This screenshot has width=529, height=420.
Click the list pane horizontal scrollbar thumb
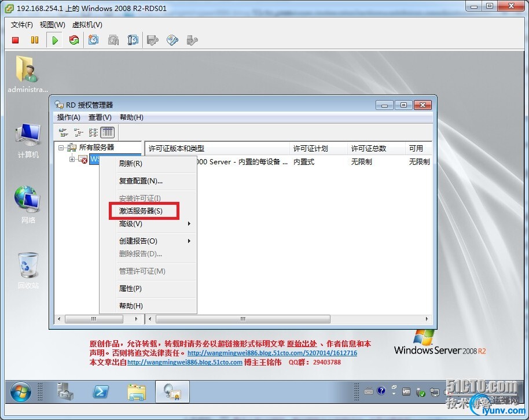point(243,319)
